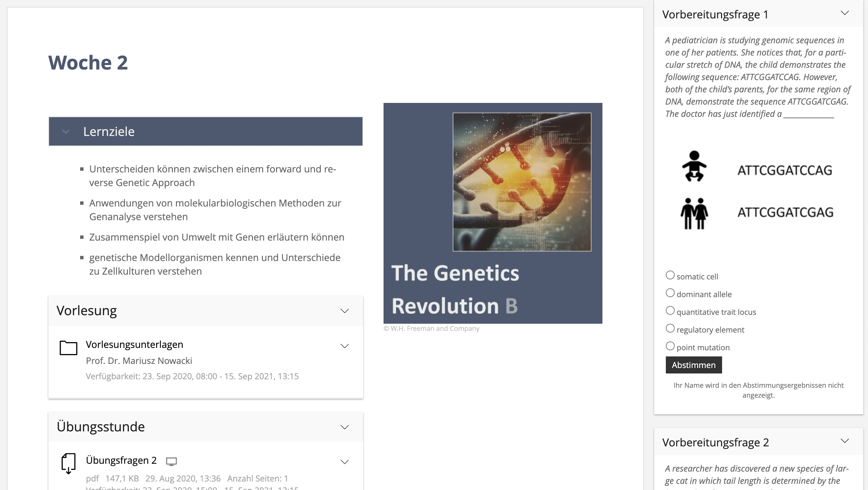
Task: Click the monitor icon beside Übungsfragen 2
Action: [x=171, y=461]
